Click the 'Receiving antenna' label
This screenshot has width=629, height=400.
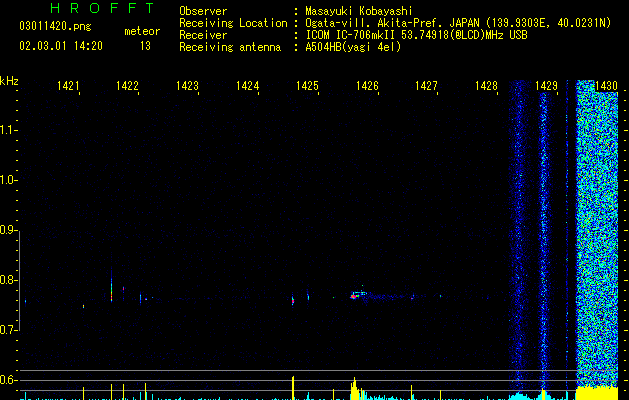[230, 47]
